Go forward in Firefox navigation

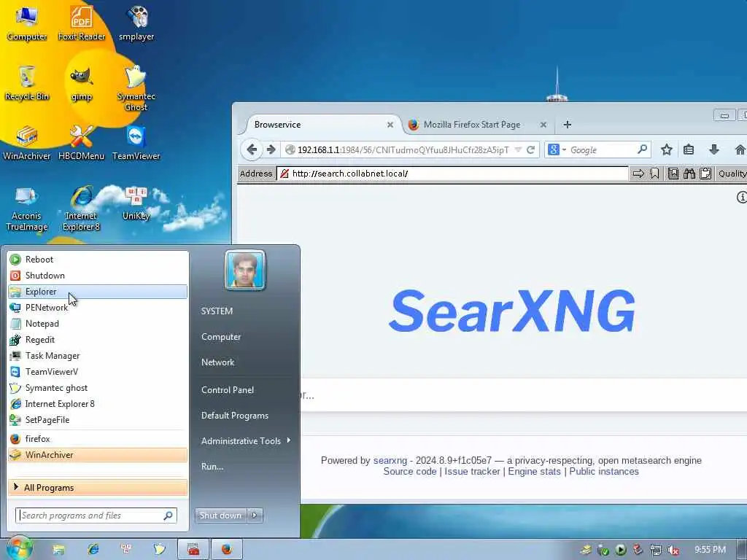[271, 149]
